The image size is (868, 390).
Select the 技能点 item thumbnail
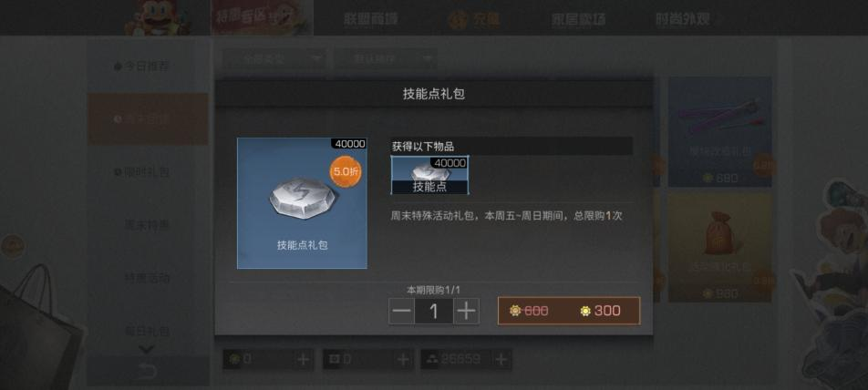tap(430, 175)
